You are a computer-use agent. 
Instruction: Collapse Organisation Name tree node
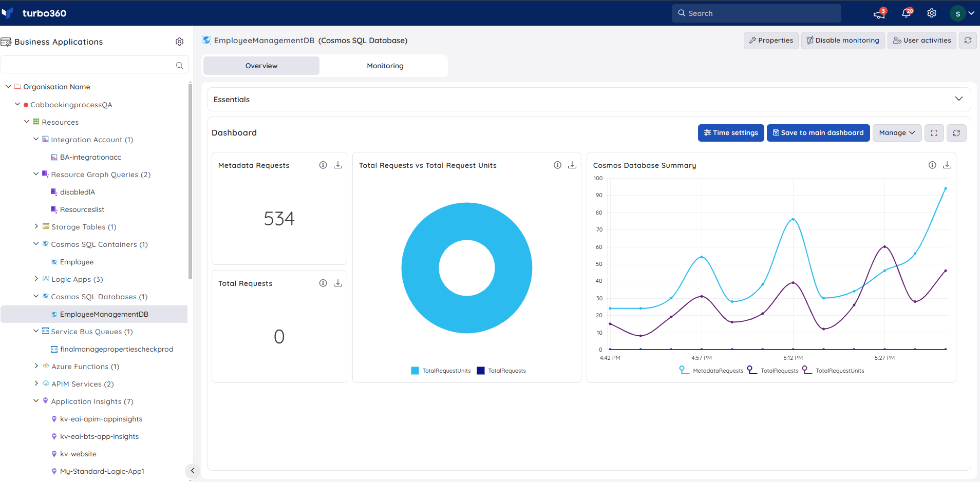[x=8, y=87]
